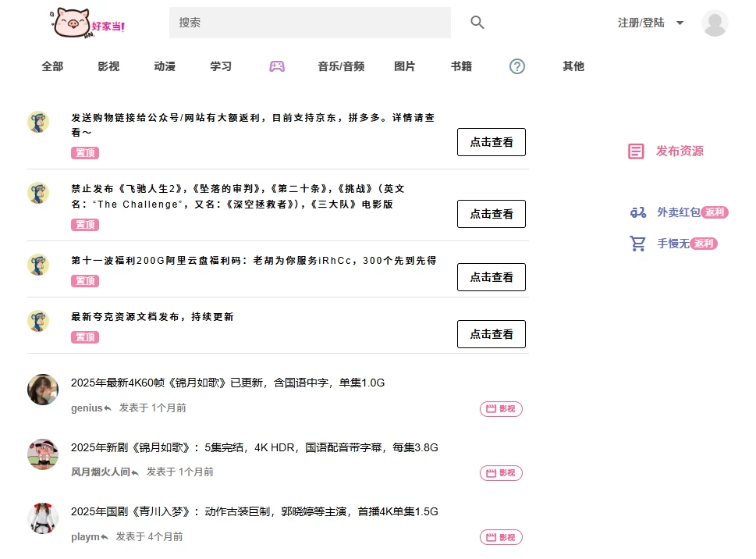Click the 外卖红包 scooter icon
This screenshot has height=559, width=756.
coord(638,212)
